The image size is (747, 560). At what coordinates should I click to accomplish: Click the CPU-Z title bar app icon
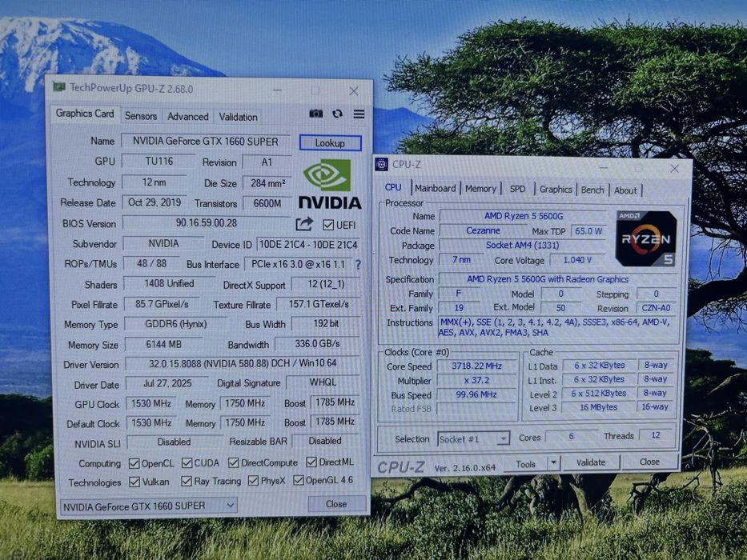382,164
